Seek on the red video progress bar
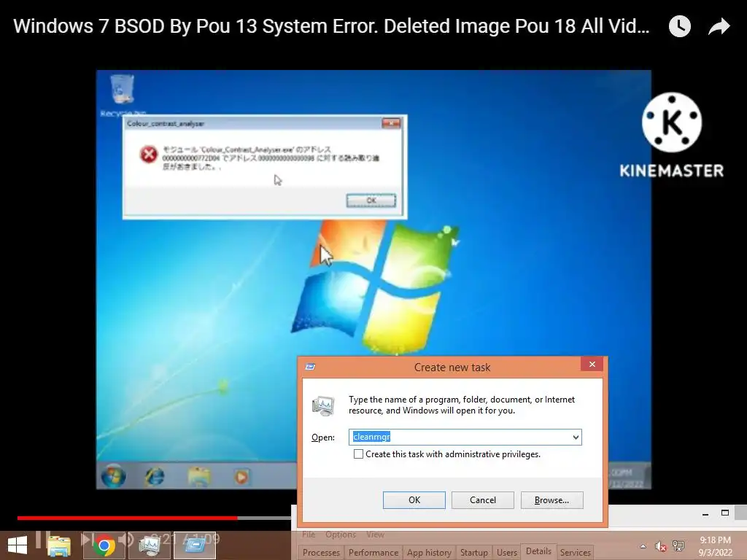747x560 pixels. click(127, 518)
